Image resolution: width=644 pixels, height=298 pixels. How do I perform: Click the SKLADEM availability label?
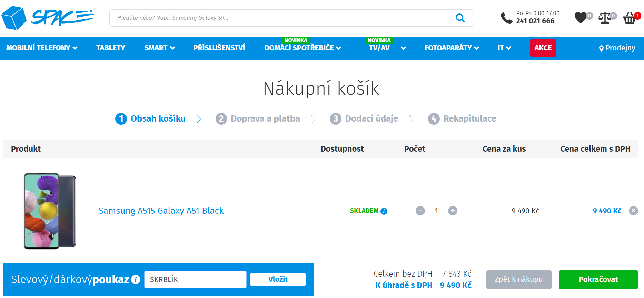pyautogui.click(x=364, y=211)
